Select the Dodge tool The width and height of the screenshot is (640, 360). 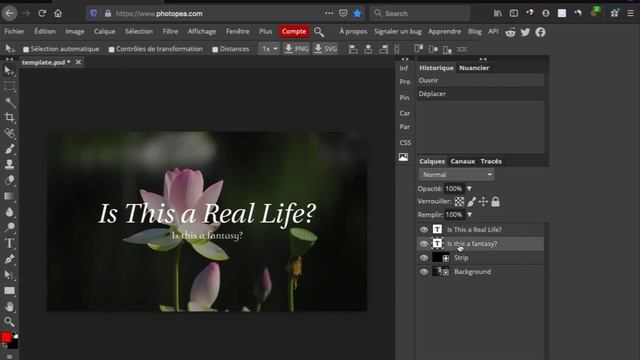pyautogui.click(x=9, y=227)
